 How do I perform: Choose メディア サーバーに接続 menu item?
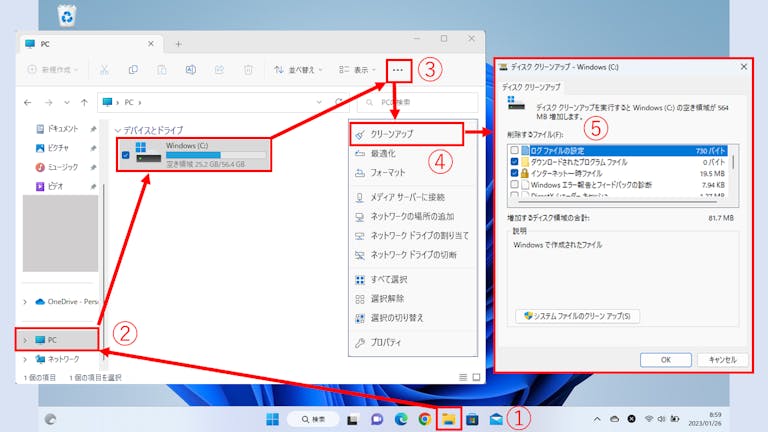(x=413, y=197)
